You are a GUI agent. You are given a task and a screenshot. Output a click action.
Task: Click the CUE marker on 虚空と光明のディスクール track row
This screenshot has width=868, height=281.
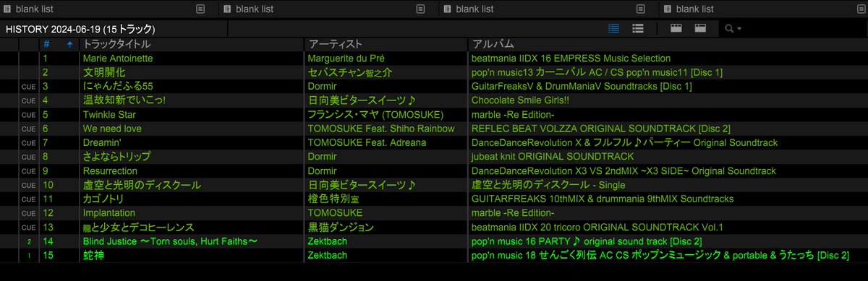point(29,186)
